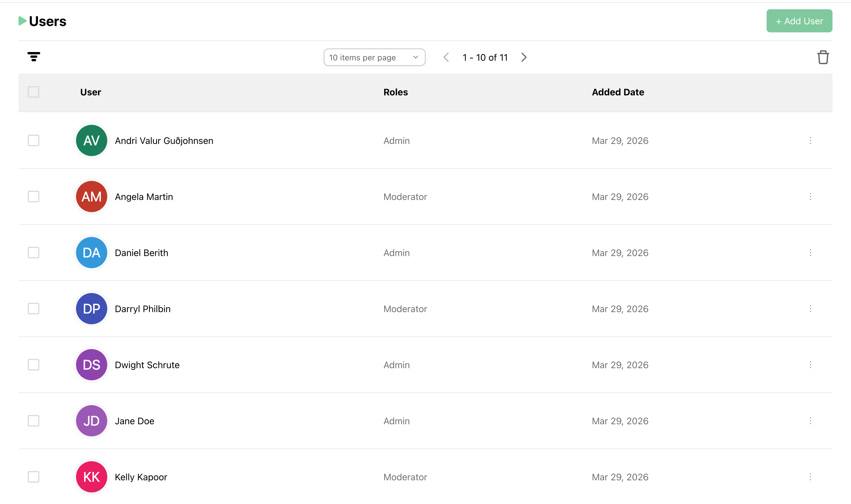Open three-dot menu for Kelly Kapoor
The height and width of the screenshot is (504, 851).
[x=810, y=477]
